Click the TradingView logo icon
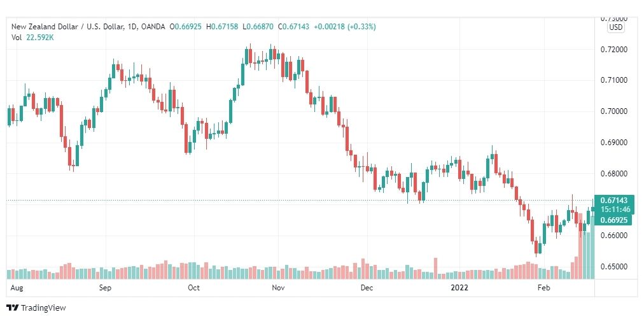The width and height of the screenshot is (644, 319). click(13, 308)
